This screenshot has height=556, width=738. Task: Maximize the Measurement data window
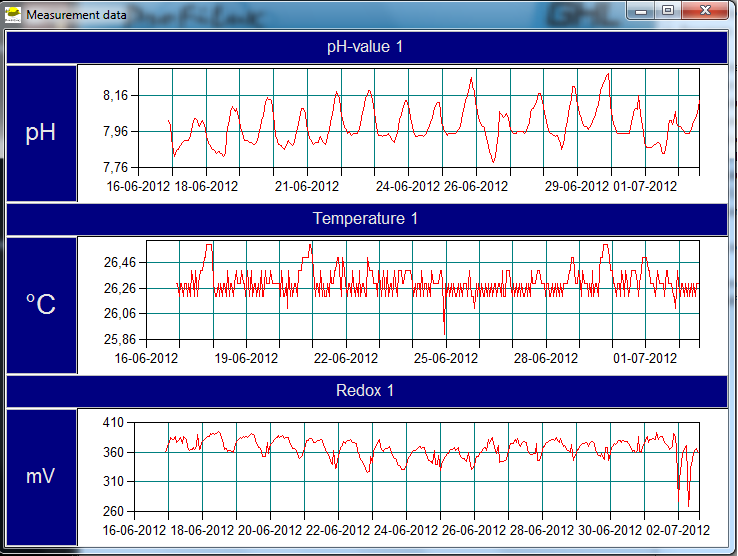pyautogui.click(x=667, y=11)
